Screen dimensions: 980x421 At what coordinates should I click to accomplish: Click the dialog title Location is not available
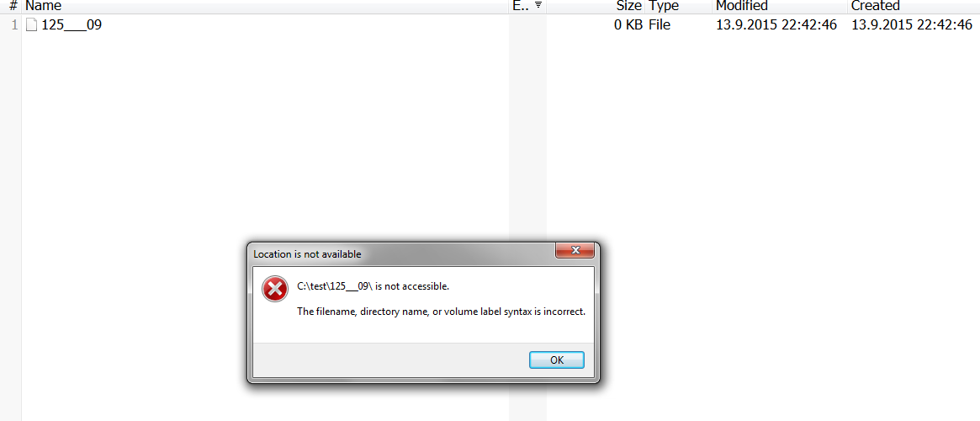[x=307, y=254]
